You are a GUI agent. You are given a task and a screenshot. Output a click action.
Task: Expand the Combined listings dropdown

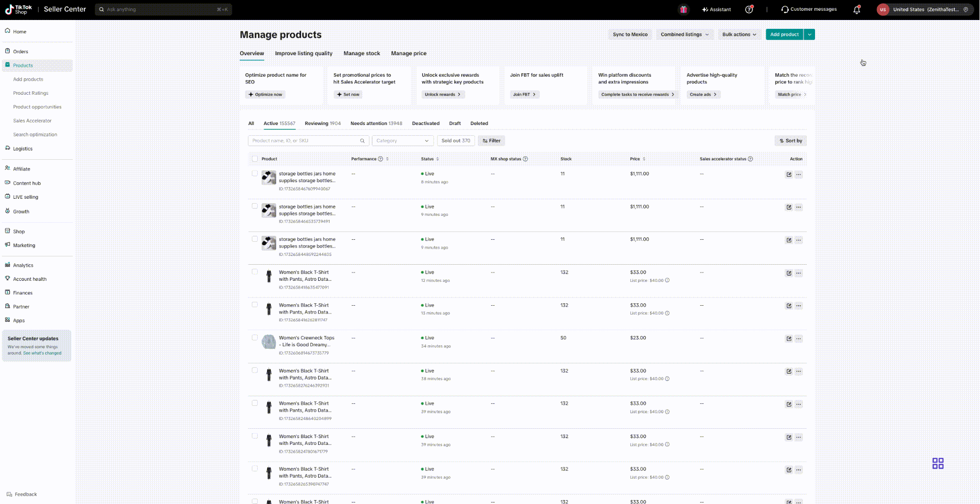pos(684,34)
